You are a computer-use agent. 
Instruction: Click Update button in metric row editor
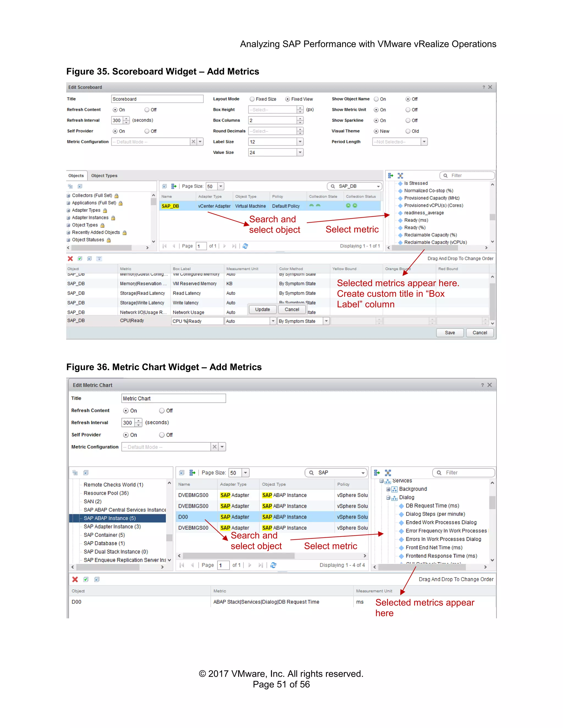pos(263,310)
